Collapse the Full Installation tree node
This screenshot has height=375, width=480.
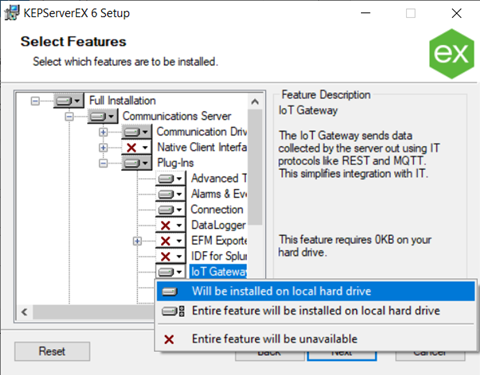coord(35,101)
